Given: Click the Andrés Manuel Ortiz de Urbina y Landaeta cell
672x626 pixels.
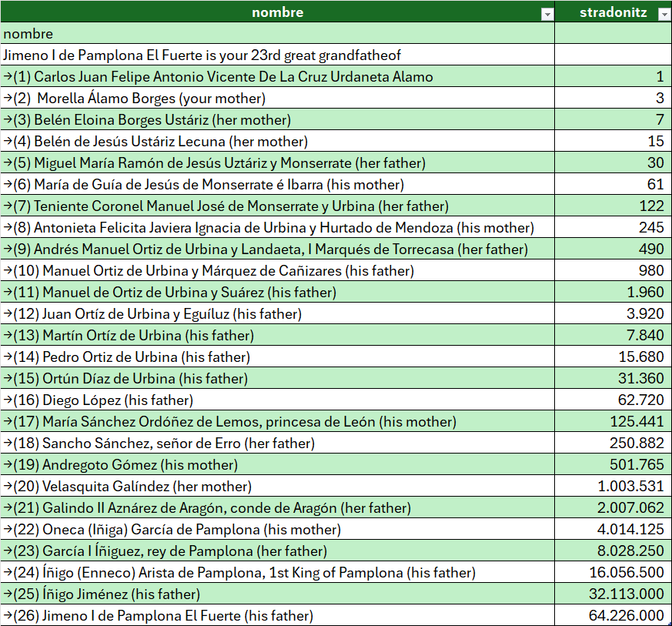Looking at the screenshot, I should coord(278,249).
